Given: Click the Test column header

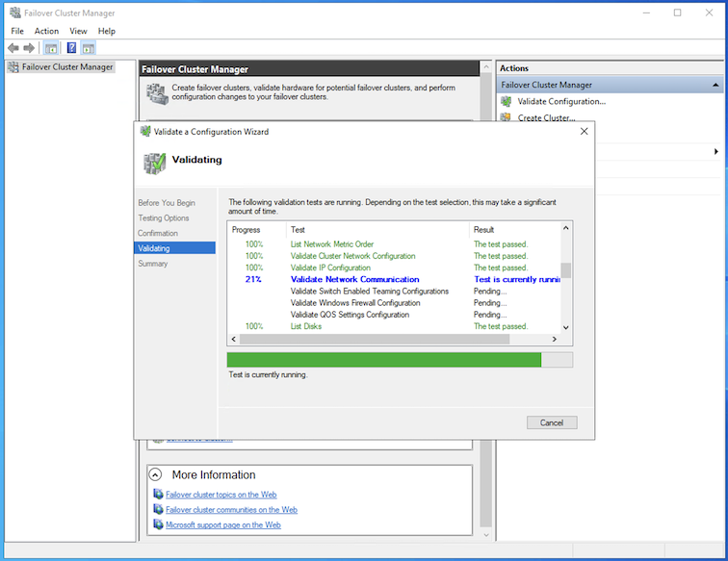Looking at the screenshot, I should coord(377,229).
